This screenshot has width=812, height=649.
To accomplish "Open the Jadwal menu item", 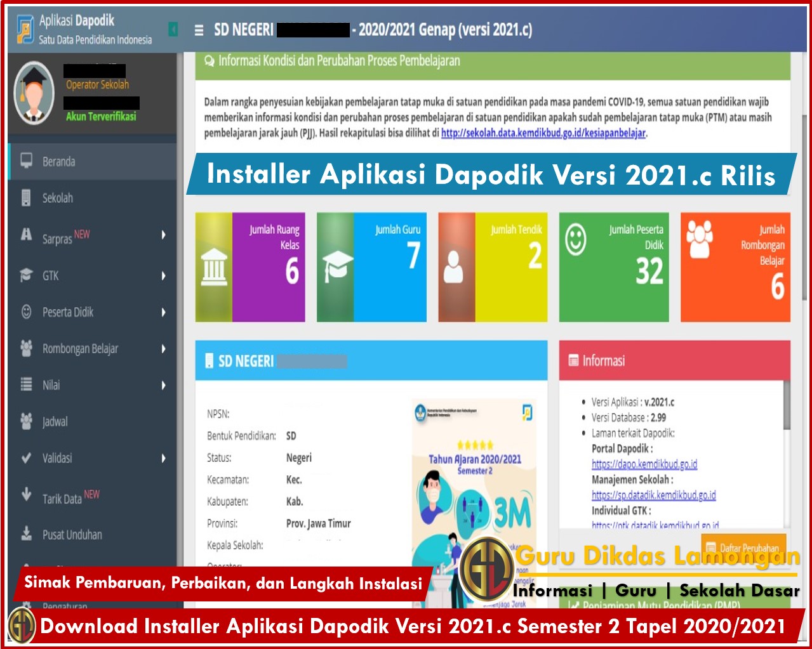I will 93,421.
